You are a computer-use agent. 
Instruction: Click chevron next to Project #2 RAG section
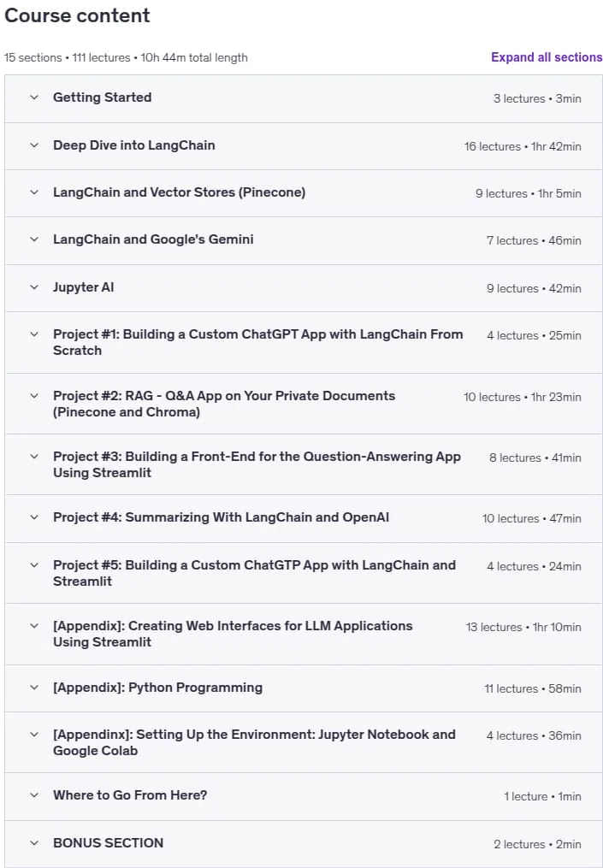click(x=34, y=396)
